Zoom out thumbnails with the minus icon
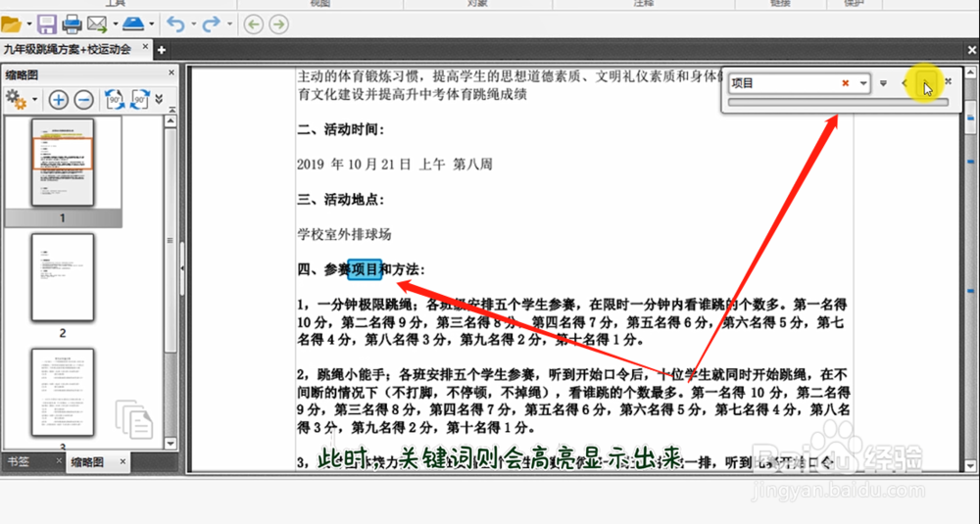The image size is (980, 524). [x=83, y=100]
